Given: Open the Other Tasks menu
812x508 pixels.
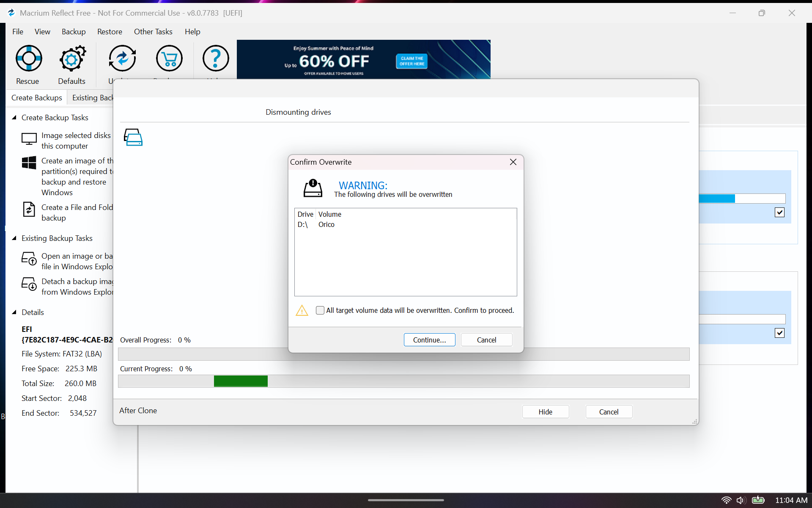Looking at the screenshot, I should (153, 32).
